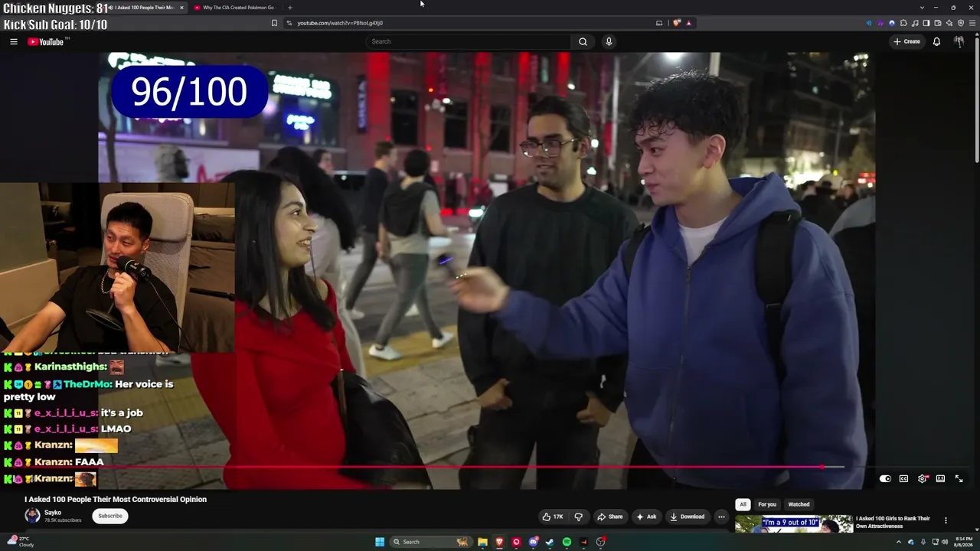Open the Brave VPN shield icon
The height and width of the screenshot is (551, 980).
961,23
